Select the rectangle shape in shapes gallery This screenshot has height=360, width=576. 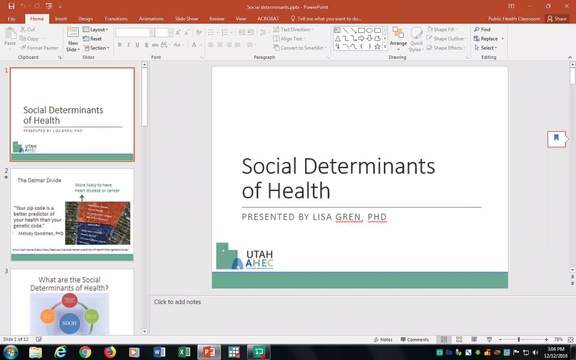coord(361,30)
